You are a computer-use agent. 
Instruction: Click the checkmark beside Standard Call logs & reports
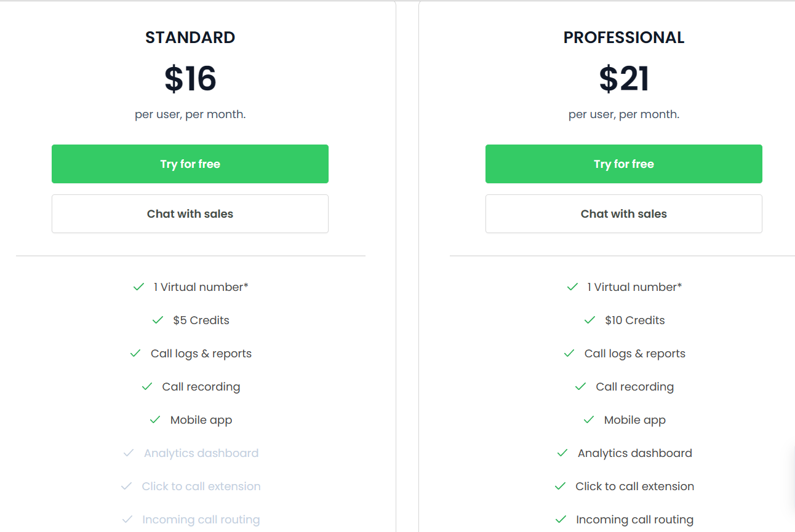click(x=135, y=353)
